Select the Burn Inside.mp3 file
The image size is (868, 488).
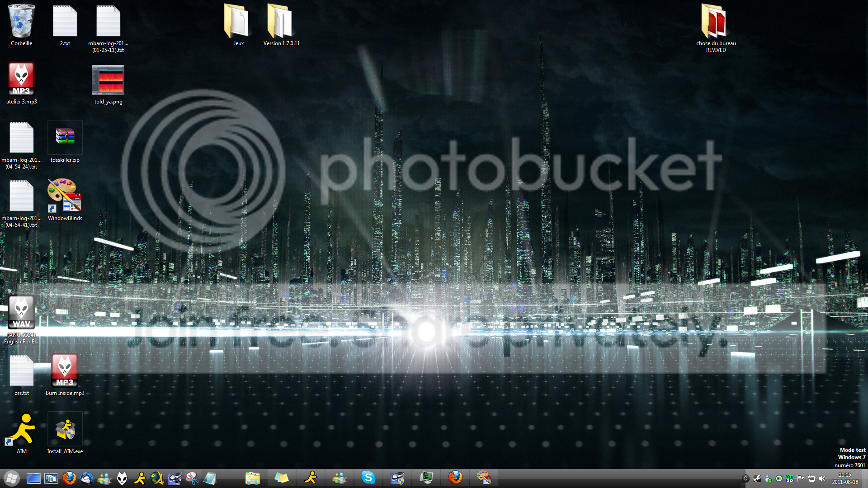[x=65, y=375]
